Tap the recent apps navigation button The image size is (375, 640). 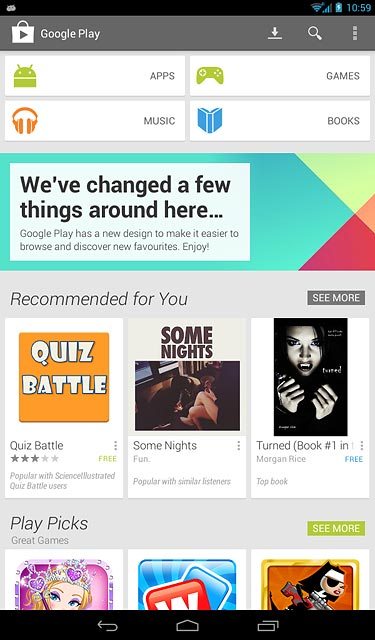click(x=268, y=626)
